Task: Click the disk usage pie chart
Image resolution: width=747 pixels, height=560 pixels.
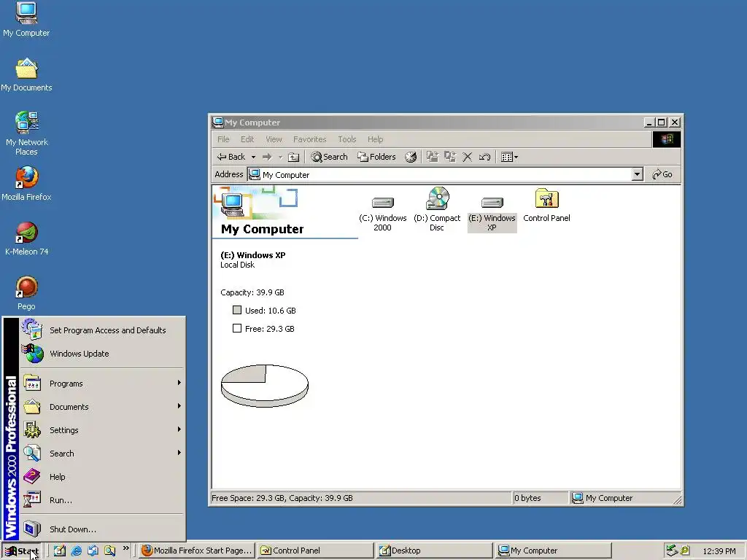Action: pyautogui.click(x=265, y=386)
